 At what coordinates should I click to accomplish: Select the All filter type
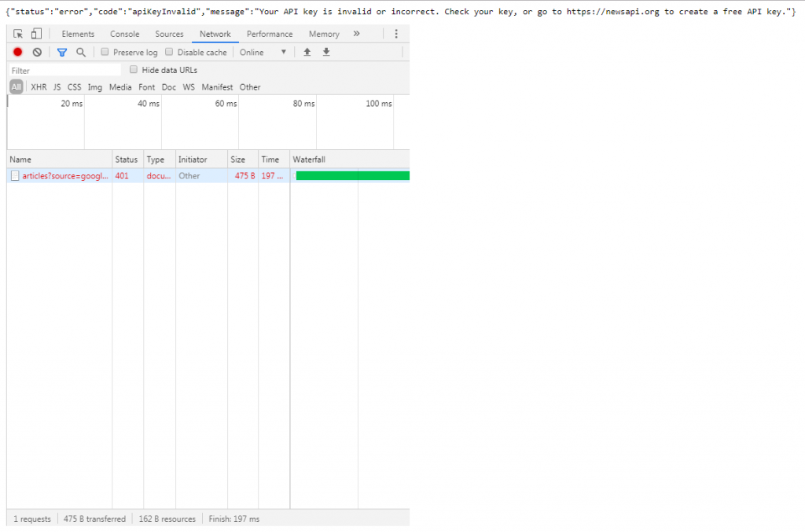tap(17, 87)
